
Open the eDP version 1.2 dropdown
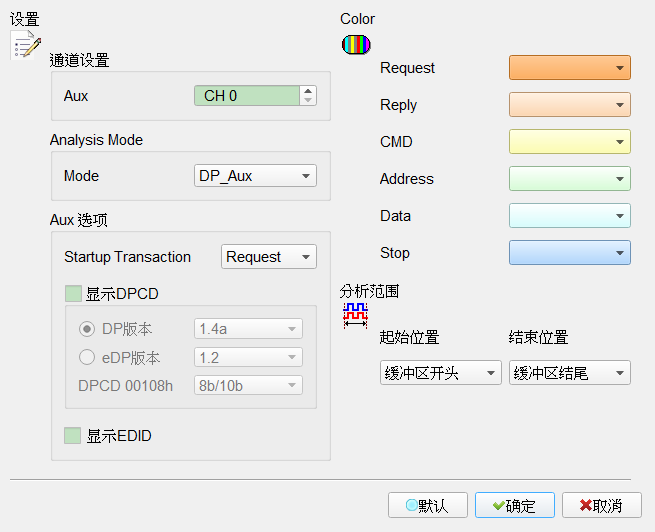[248, 357]
